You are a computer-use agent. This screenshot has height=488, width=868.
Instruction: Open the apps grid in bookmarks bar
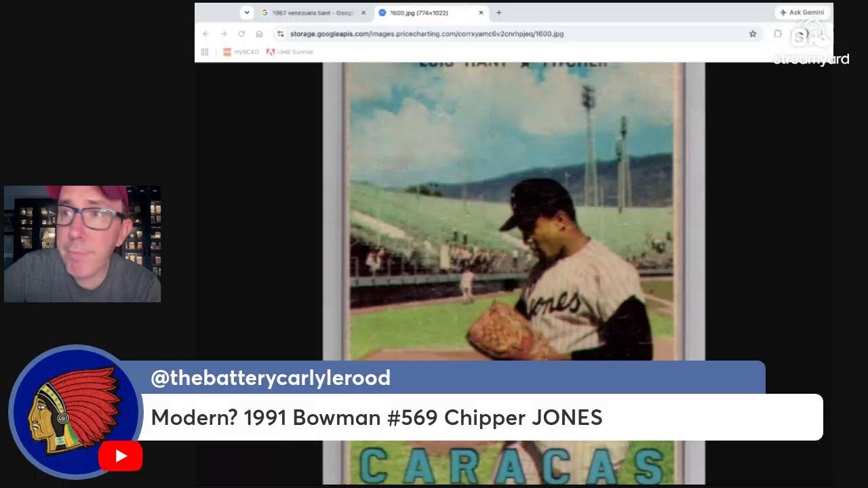click(205, 52)
